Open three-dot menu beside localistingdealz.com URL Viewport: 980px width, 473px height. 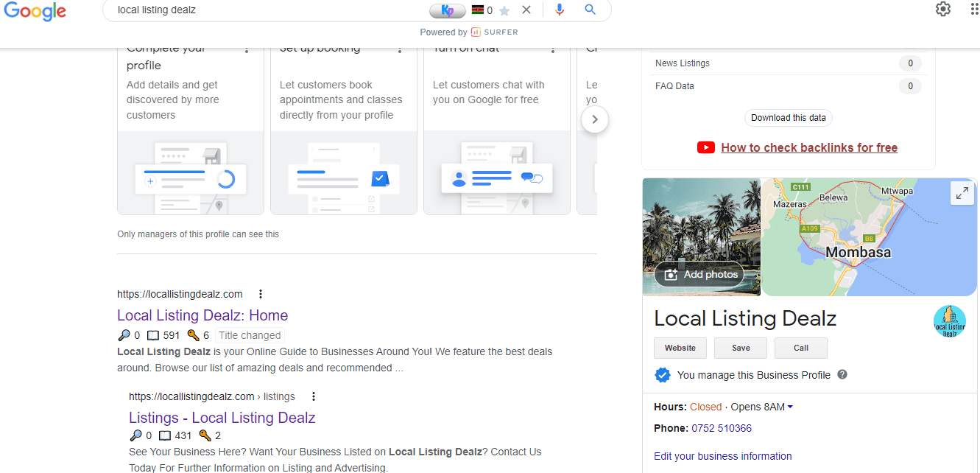point(260,294)
